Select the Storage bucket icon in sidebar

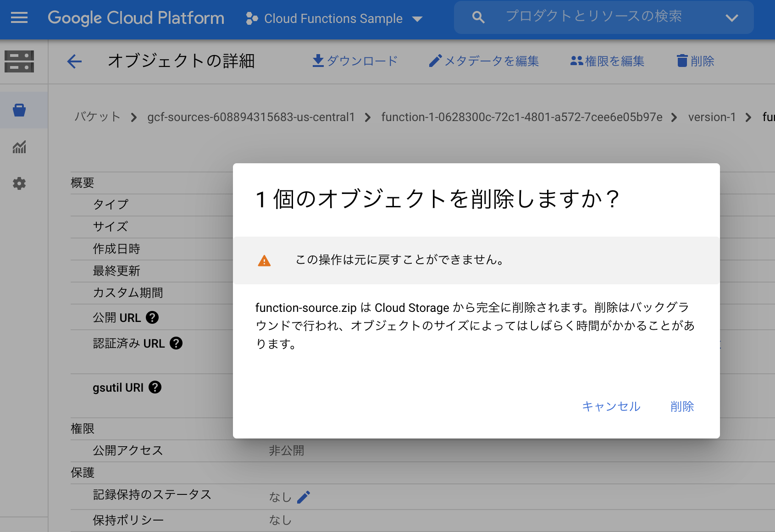click(x=19, y=110)
